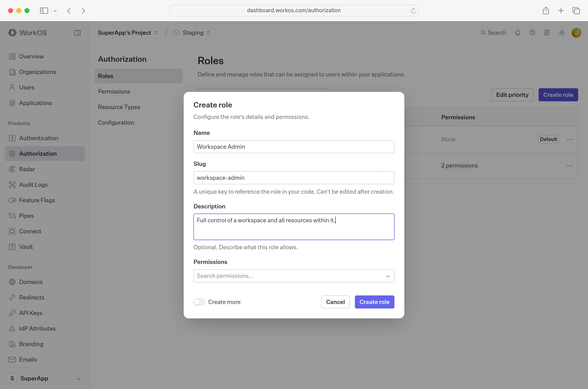Open the Overview grid icon

coord(12,57)
